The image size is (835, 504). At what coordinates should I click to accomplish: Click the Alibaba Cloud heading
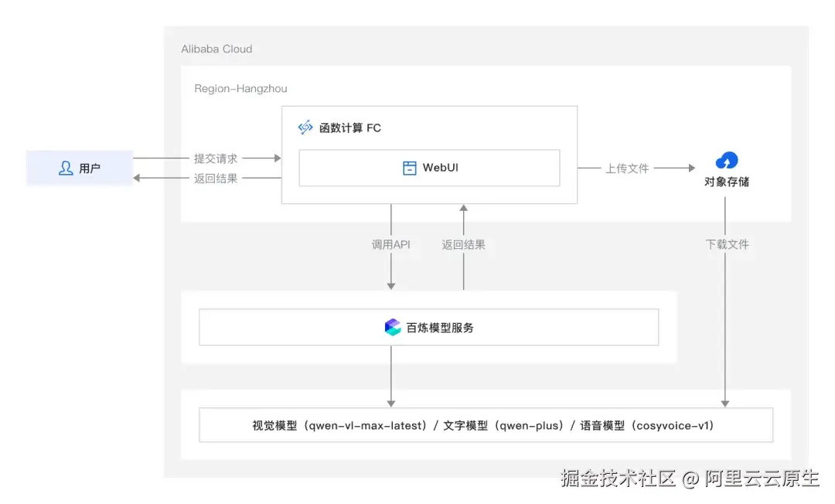coord(216,49)
